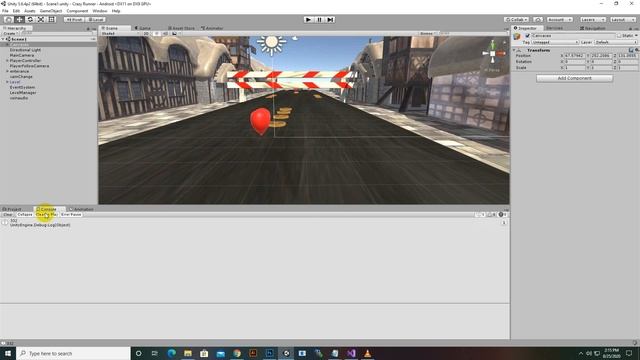Open the Layers dropdown
640x360 pixels.
tap(592, 20)
